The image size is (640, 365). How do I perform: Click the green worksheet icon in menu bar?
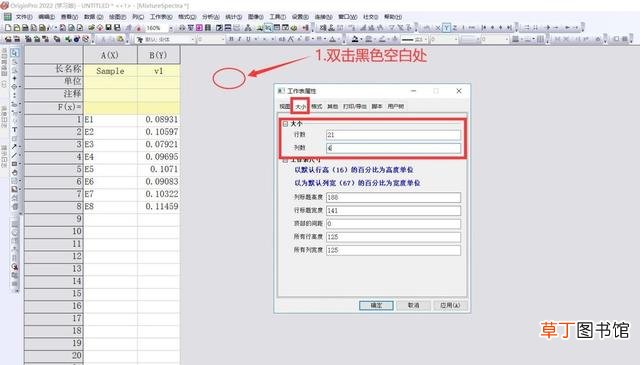pyautogui.click(x=7, y=17)
